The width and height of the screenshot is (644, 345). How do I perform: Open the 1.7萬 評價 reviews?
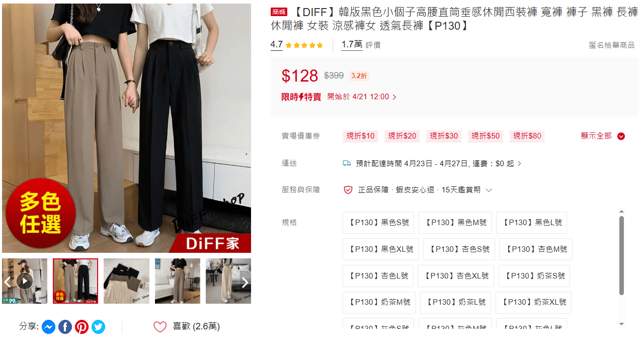click(x=361, y=45)
